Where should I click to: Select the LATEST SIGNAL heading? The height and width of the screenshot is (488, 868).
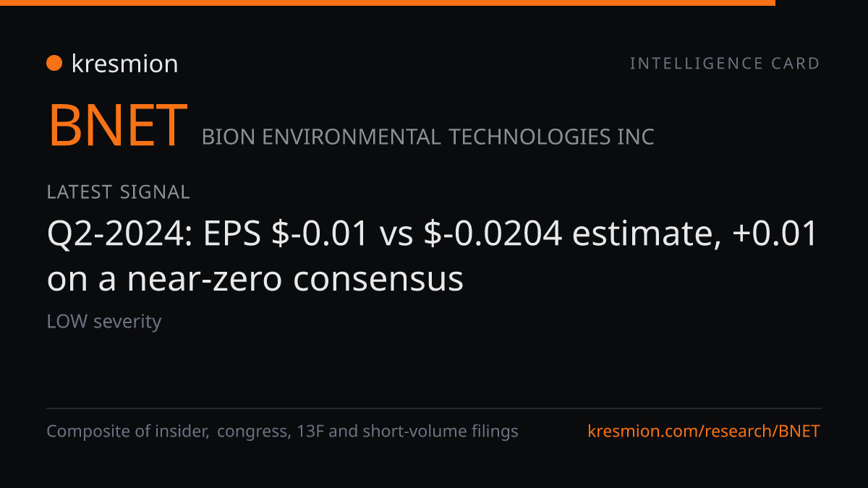click(119, 192)
